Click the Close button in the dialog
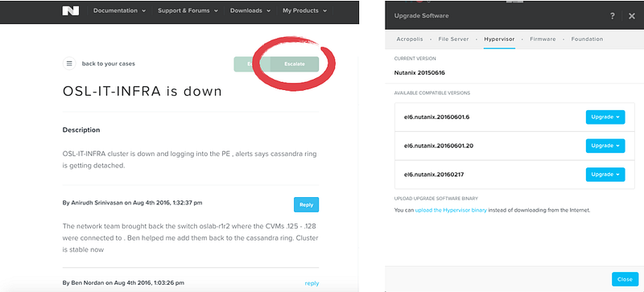The image size is (644, 292). 625,279
